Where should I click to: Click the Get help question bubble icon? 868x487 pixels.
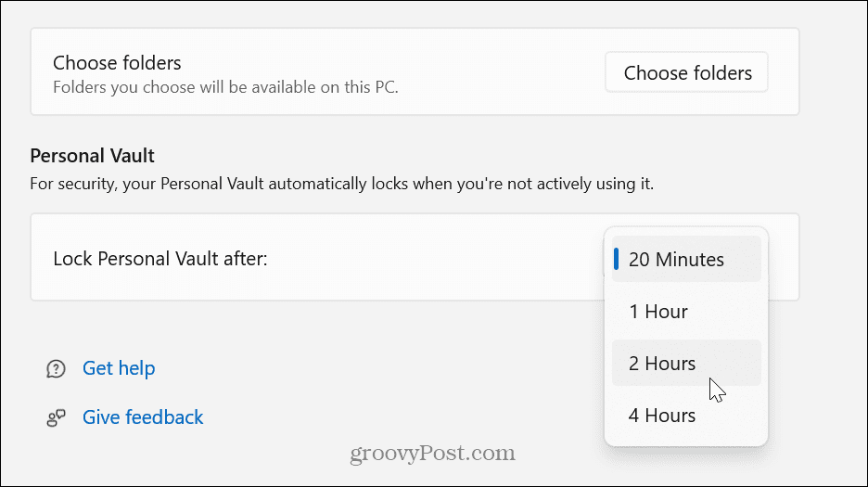pyautogui.click(x=56, y=368)
